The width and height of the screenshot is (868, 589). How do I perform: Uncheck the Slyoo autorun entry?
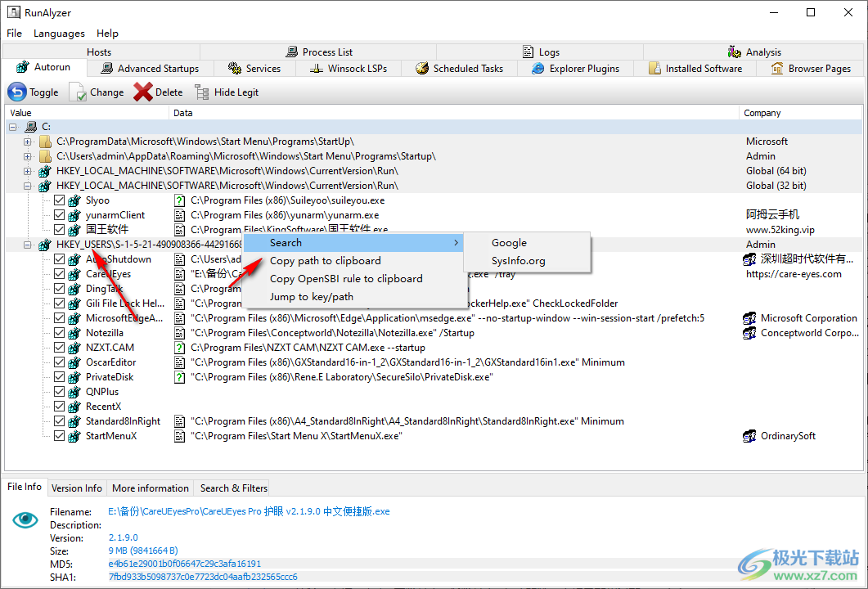pyautogui.click(x=59, y=200)
